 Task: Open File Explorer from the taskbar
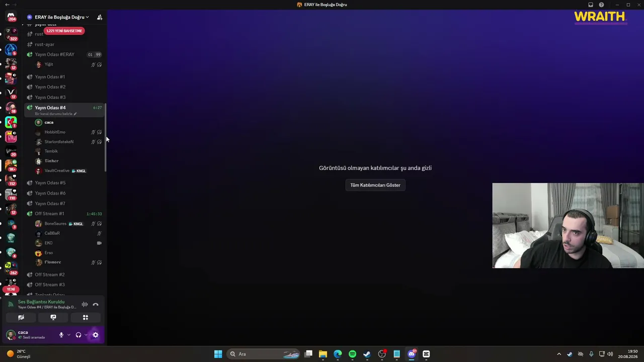(323, 354)
